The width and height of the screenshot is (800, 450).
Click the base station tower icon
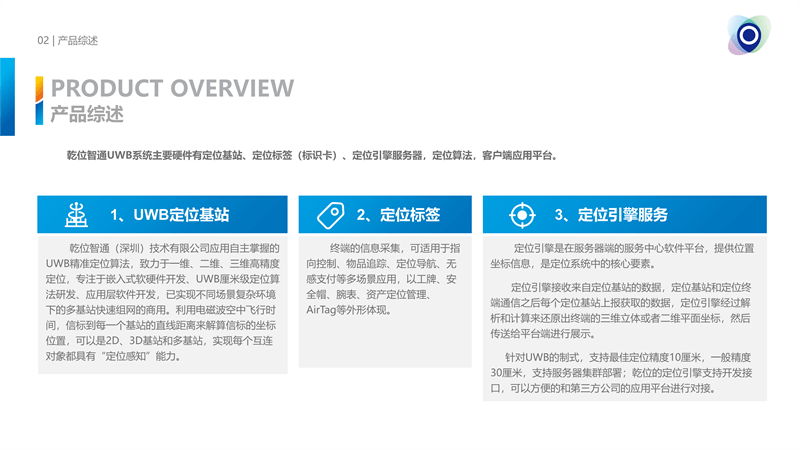(x=76, y=215)
